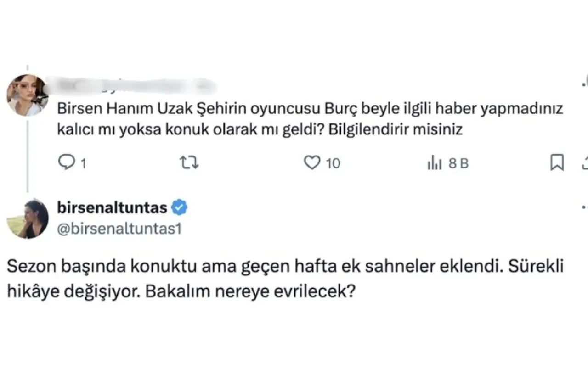This screenshot has width=588, height=380.
Task: Click the signal strength icon at top right
Action: pyautogui.click(x=584, y=84)
